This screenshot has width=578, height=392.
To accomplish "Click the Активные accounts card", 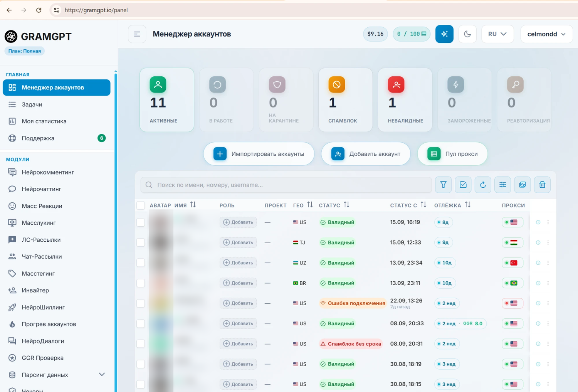I will pos(167,100).
